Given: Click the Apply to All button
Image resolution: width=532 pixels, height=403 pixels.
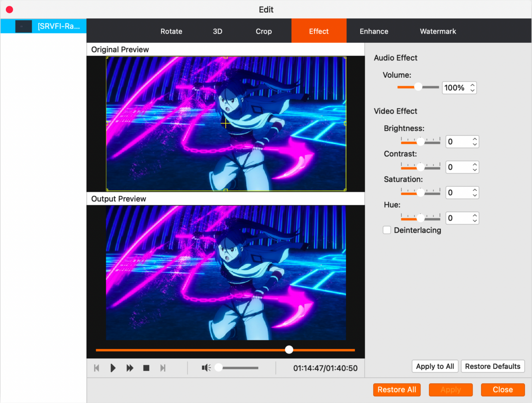Looking at the screenshot, I should [435, 366].
